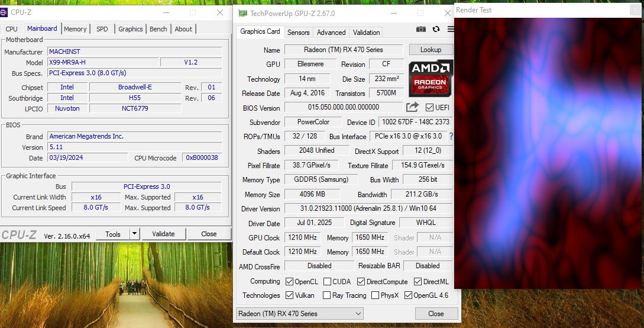
Task: Click the AMD Radeon Graphics logo
Action: coord(431,79)
